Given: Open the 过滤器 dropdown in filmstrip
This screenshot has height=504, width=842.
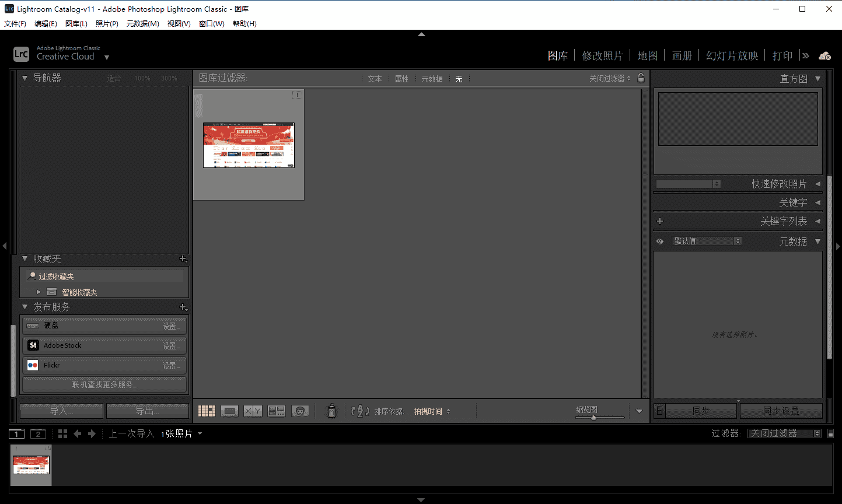Looking at the screenshot, I should (785, 433).
